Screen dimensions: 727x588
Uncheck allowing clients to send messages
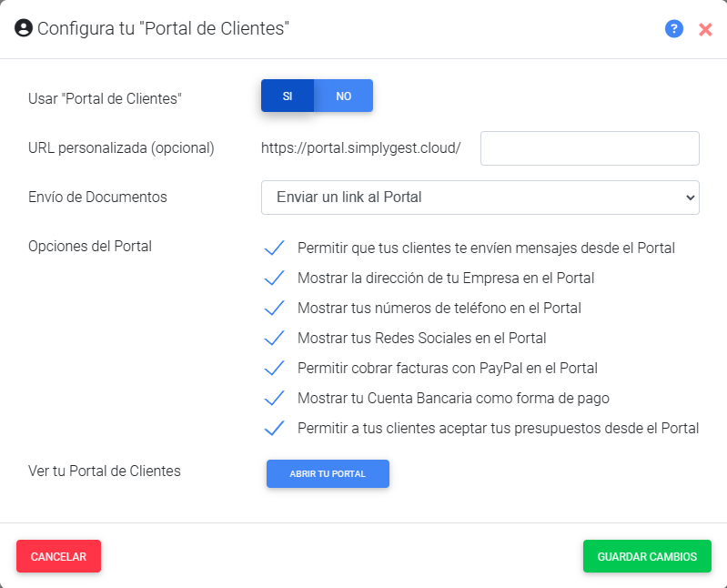coord(274,248)
